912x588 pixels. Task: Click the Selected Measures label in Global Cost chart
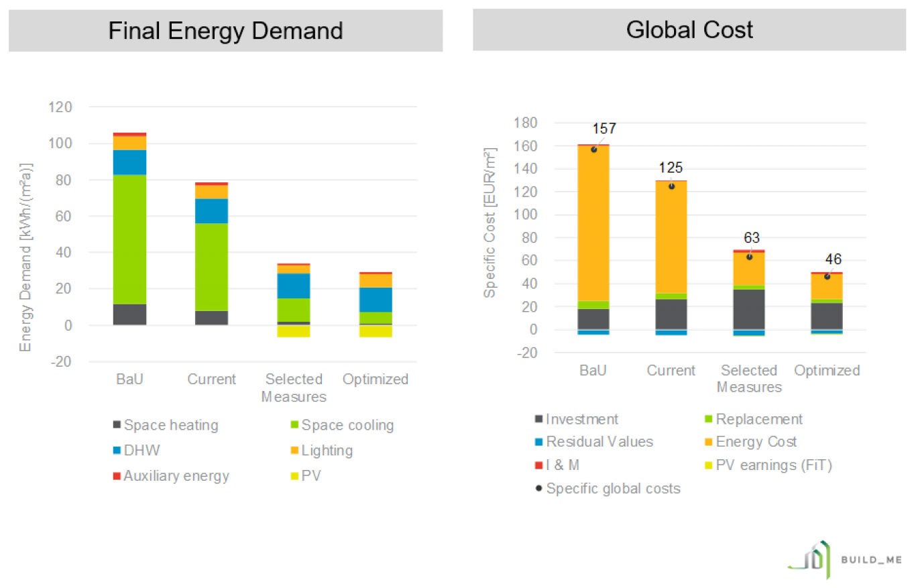[x=749, y=379]
